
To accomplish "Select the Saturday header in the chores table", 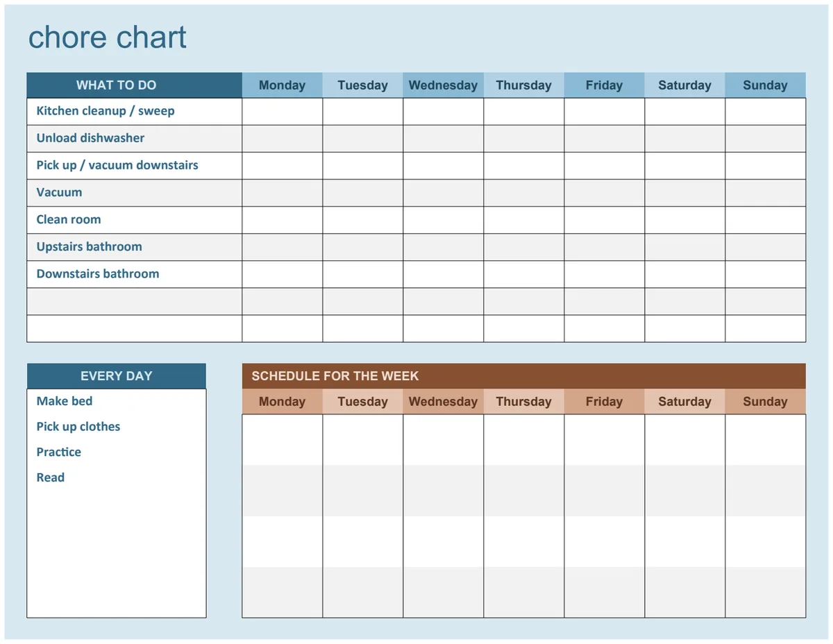I will click(x=685, y=85).
